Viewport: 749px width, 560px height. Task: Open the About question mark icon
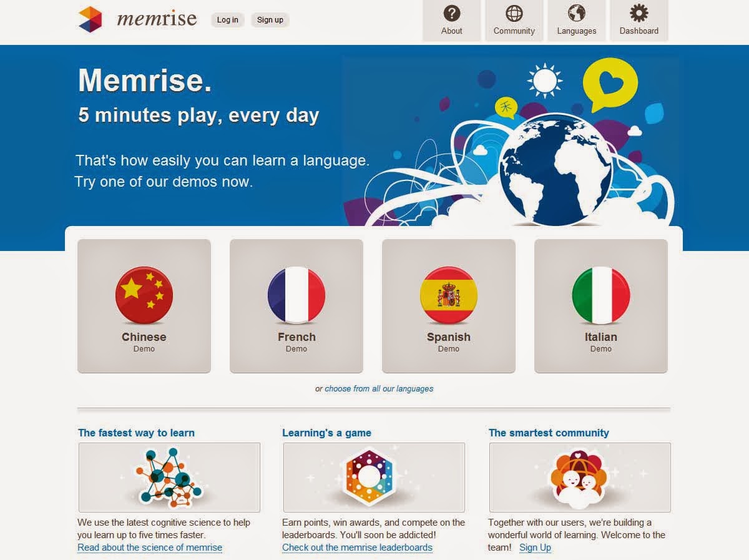451,13
